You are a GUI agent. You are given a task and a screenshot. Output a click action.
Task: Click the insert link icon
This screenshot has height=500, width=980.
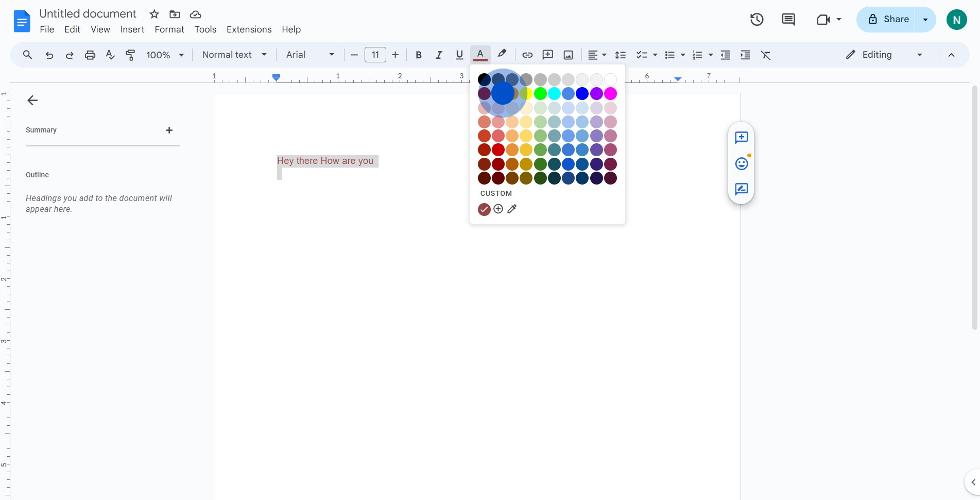tap(527, 55)
